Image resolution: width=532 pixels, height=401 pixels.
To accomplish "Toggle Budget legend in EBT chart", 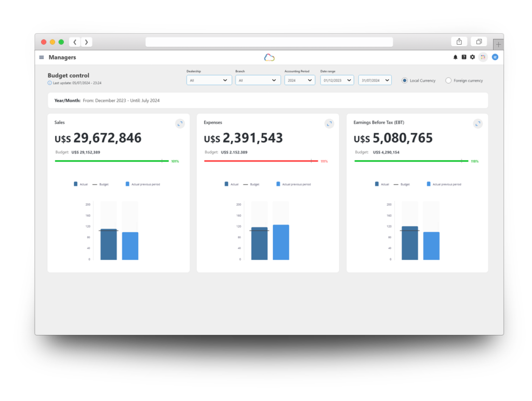I will tap(402, 184).
